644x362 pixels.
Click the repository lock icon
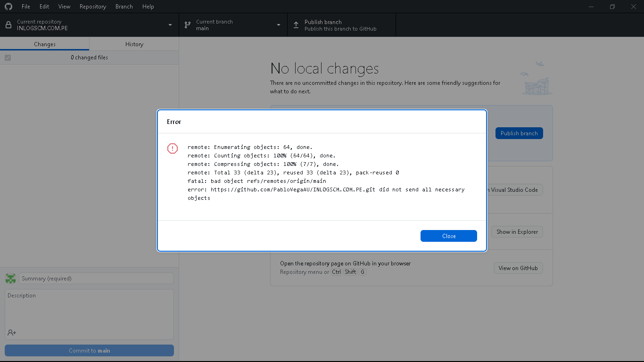[8, 25]
